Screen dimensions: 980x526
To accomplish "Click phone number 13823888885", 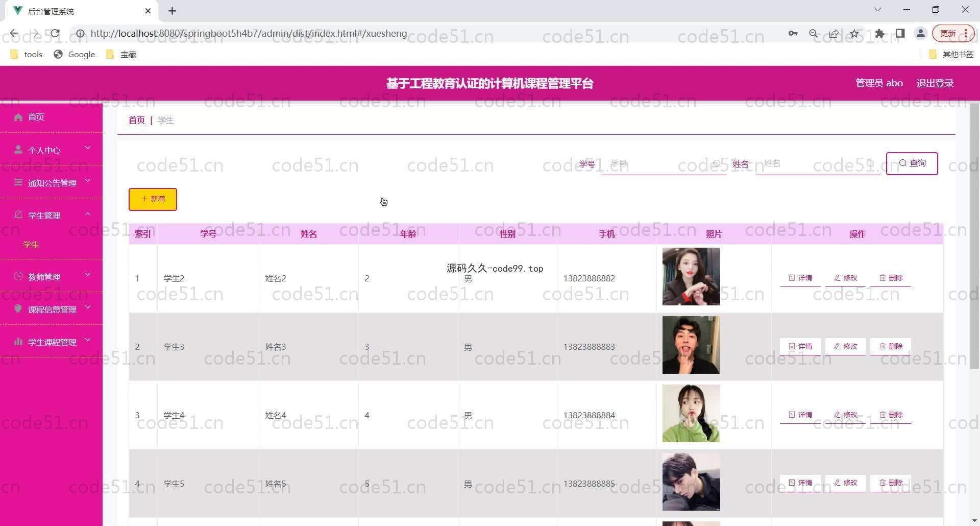I will 589,484.
